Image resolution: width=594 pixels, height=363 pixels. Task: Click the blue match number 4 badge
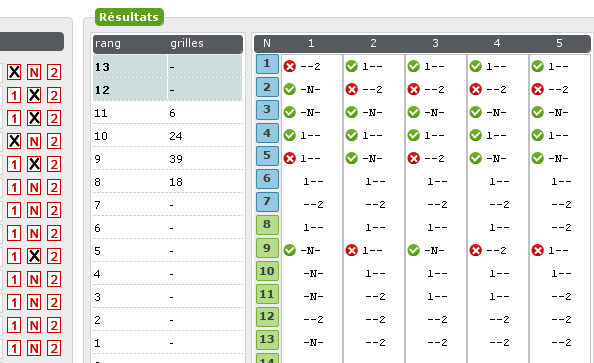(267, 134)
